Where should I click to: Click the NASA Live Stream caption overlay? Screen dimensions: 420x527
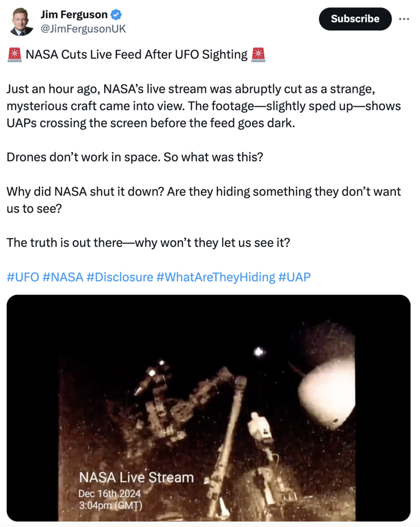[137, 477]
